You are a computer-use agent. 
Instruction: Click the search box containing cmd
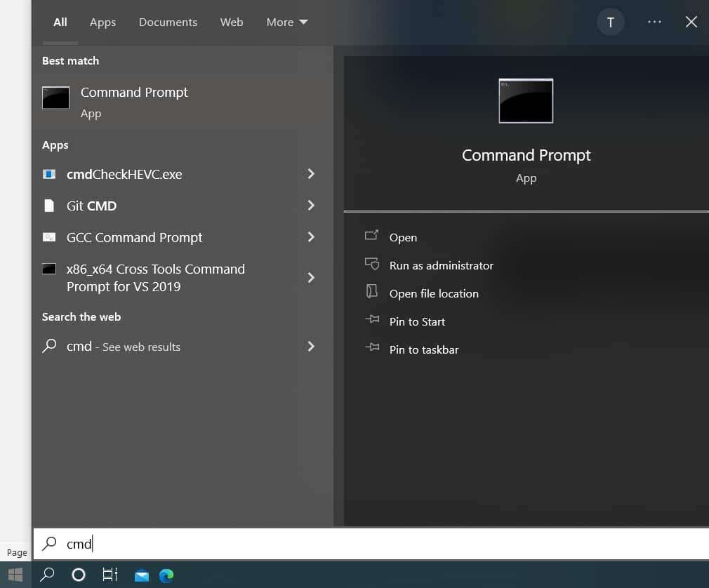pos(351,544)
